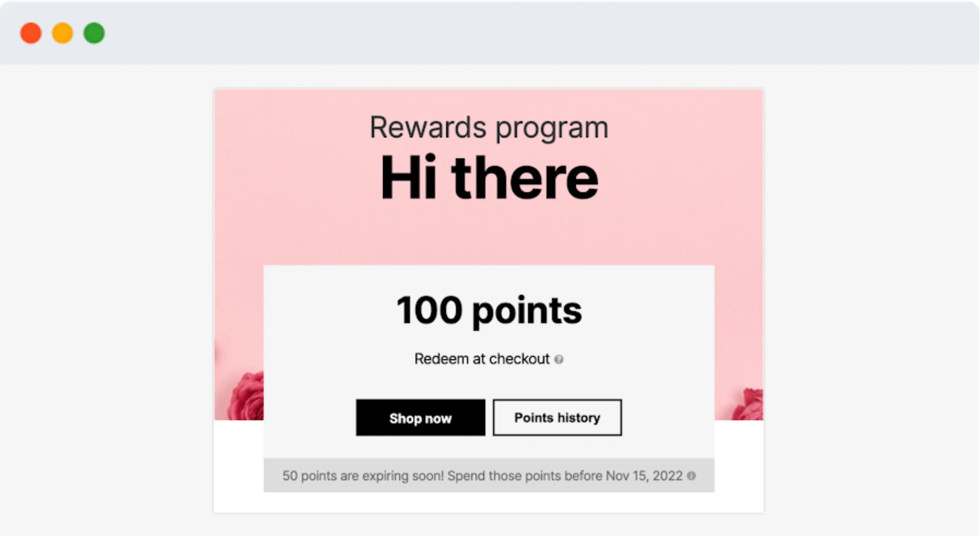
Task: Select the Rewards program heading
Action: tap(489, 128)
